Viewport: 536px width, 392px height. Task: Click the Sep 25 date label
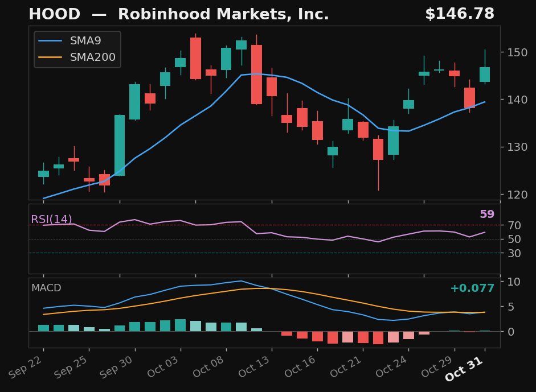[x=71, y=367]
